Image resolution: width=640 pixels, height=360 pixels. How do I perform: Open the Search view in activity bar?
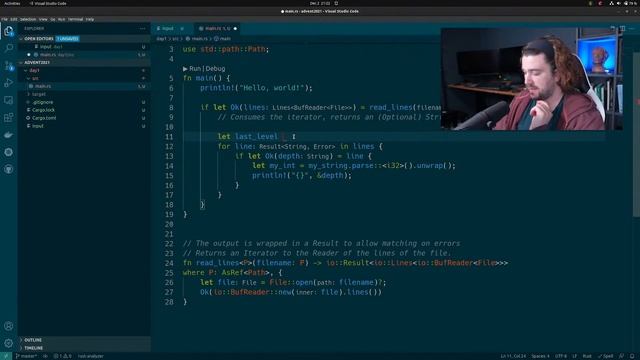point(9,48)
